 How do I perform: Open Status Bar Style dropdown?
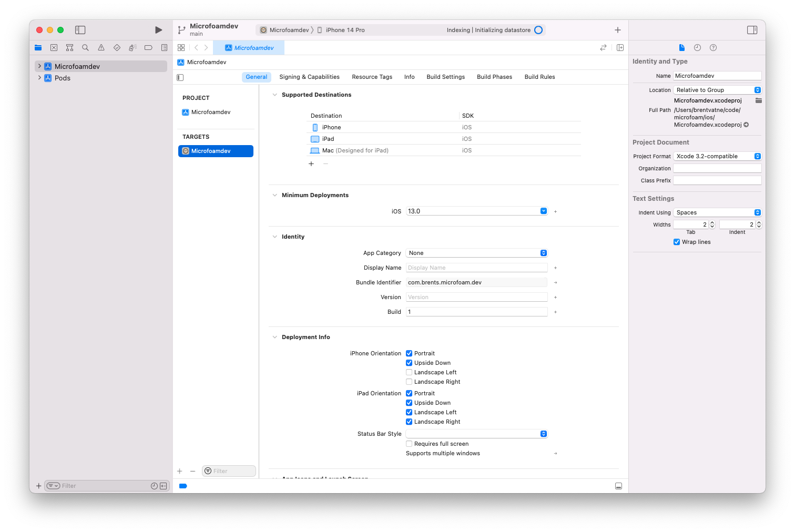click(x=476, y=434)
